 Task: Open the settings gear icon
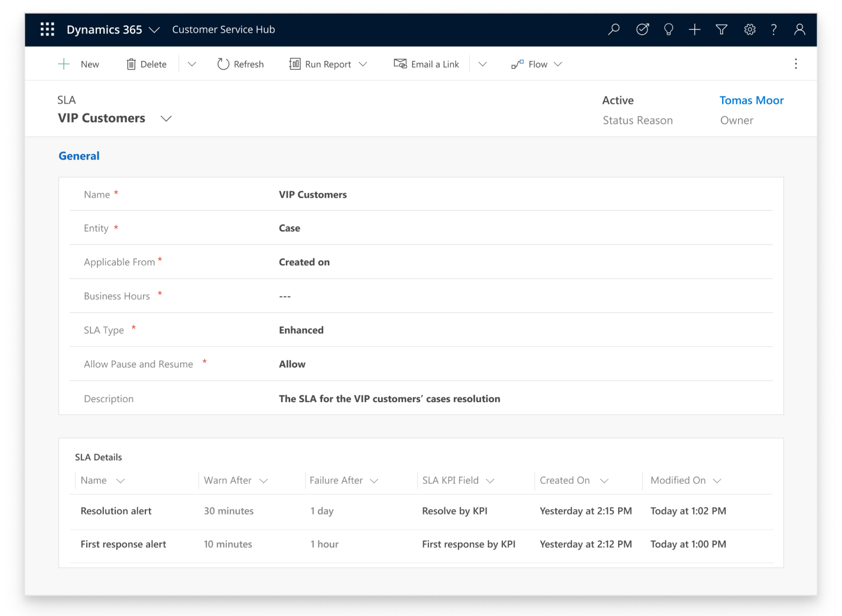(749, 30)
